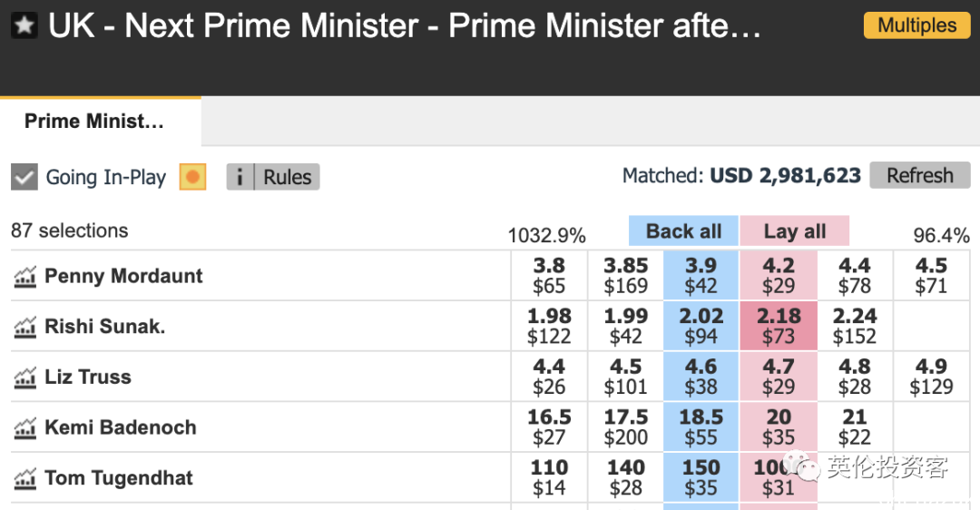
Task: Toggle the Going In-Play checkbox
Action: [x=24, y=177]
